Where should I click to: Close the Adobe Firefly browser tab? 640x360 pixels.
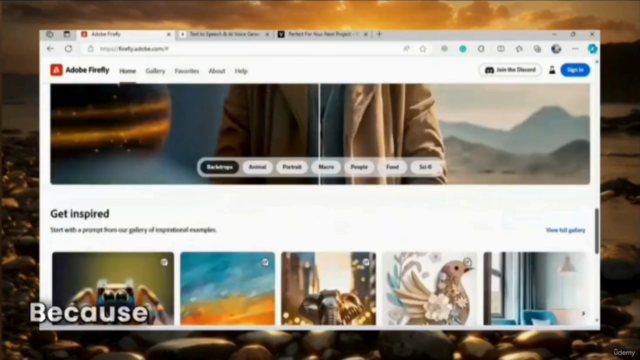[x=169, y=35]
